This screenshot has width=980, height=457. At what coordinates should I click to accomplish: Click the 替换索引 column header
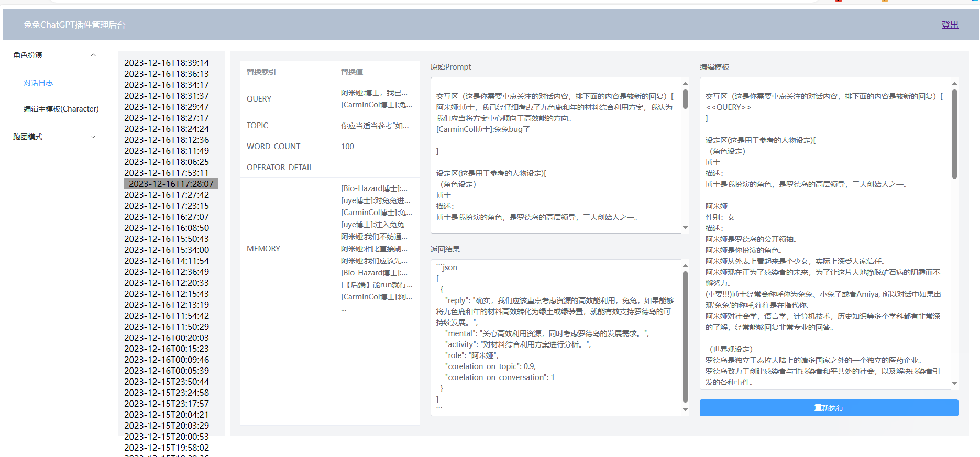pos(261,72)
